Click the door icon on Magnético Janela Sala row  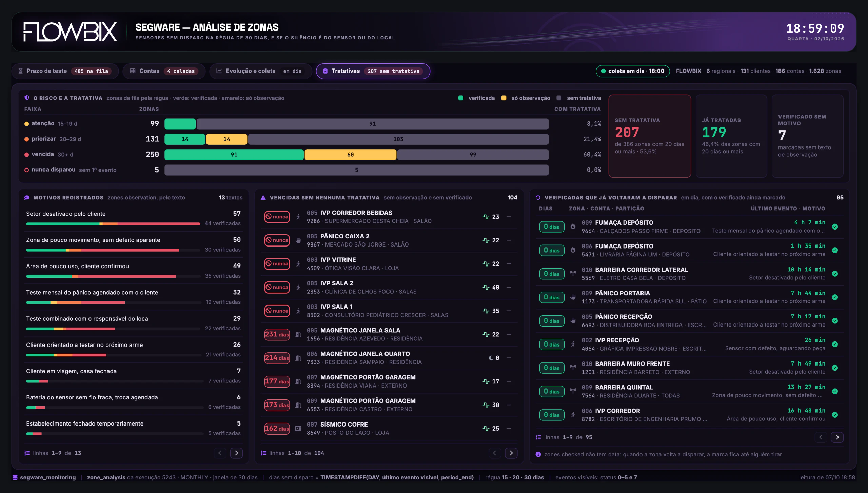tap(298, 334)
